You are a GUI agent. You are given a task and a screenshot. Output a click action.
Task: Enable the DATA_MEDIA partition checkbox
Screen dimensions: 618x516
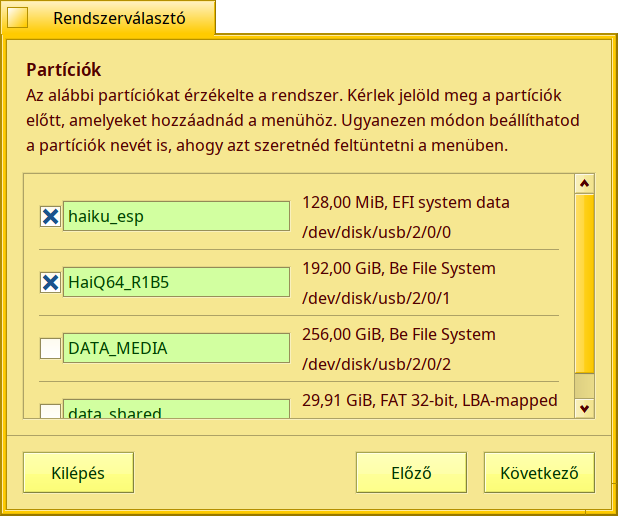coord(50,348)
